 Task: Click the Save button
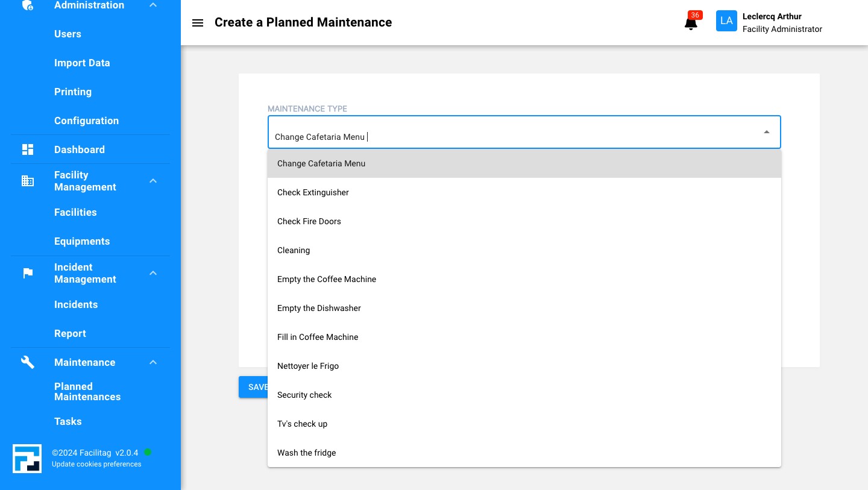254,387
